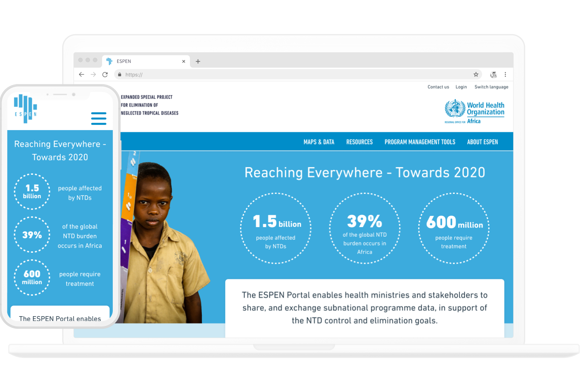Click the padlock site info icon
This screenshot has width=588, height=392.
pos(119,74)
